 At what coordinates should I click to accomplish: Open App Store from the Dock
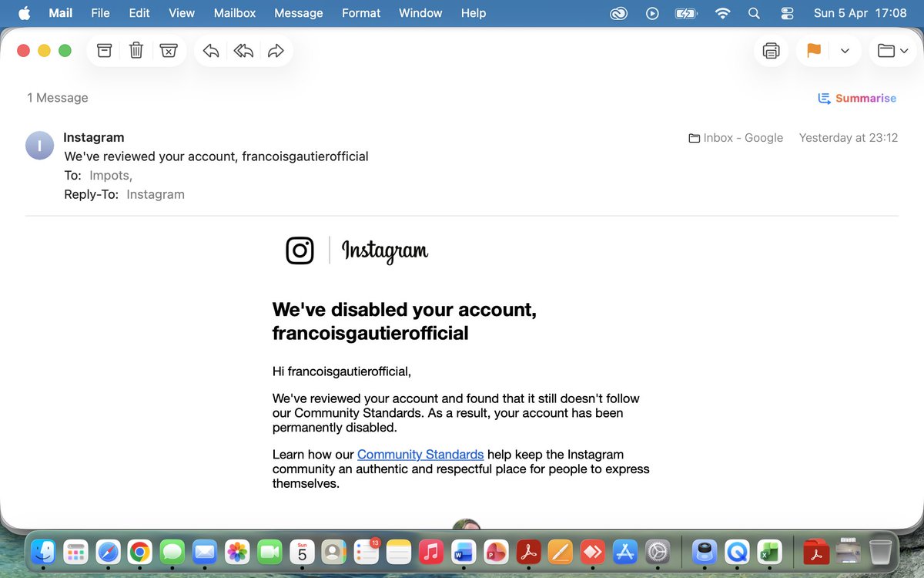(x=625, y=552)
